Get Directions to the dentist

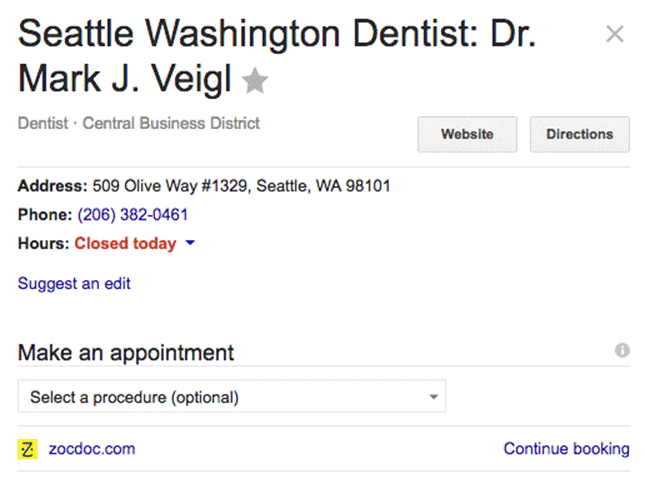(x=579, y=134)
